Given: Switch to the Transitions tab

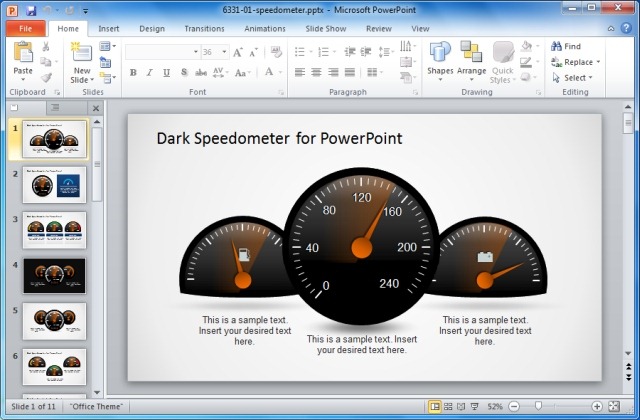Looking at the screenshot, I should [x=204, y=29].
